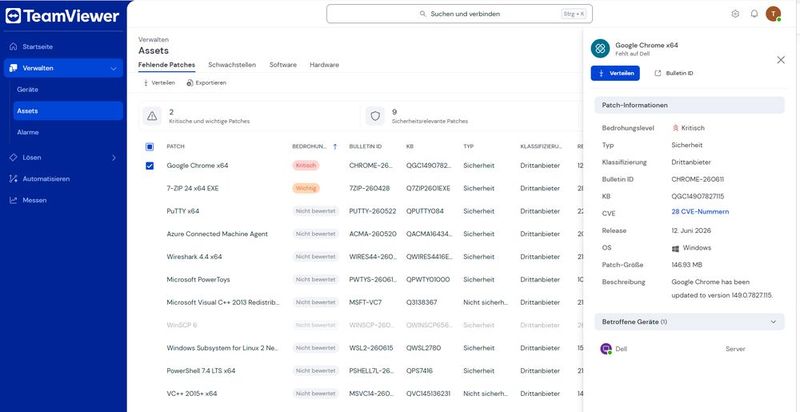
Task: Select the WinSCP 6 row
Action: (360, 325)
